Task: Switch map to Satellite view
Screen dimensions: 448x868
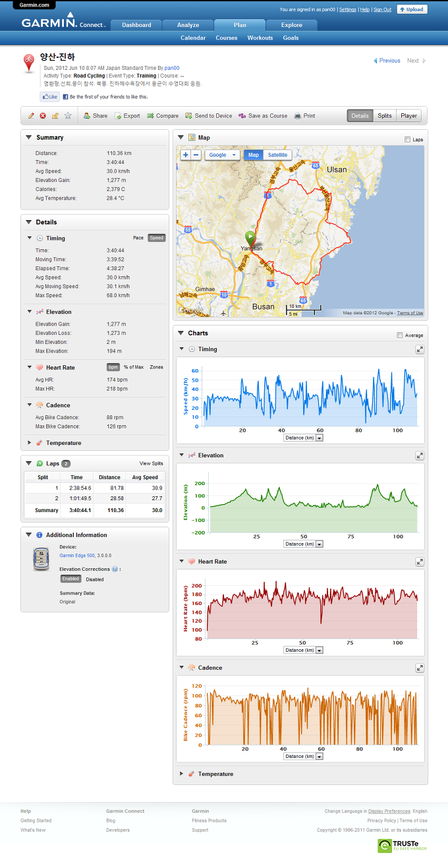Action: (277, 155)
